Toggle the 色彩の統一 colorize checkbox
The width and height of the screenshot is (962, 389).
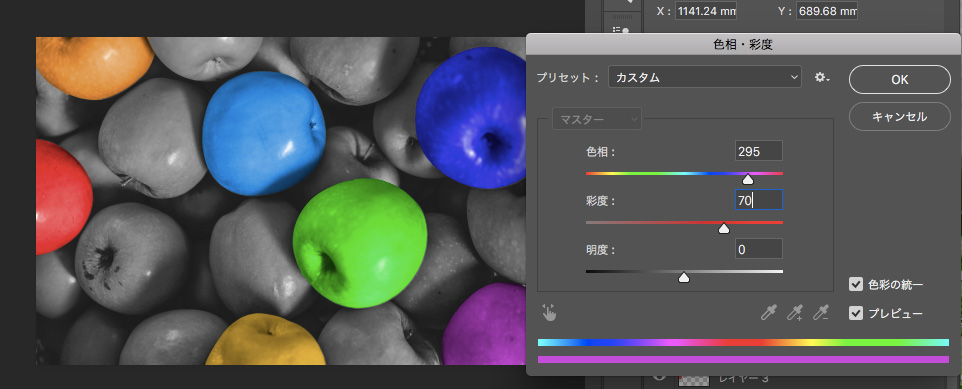coord(856,284)
